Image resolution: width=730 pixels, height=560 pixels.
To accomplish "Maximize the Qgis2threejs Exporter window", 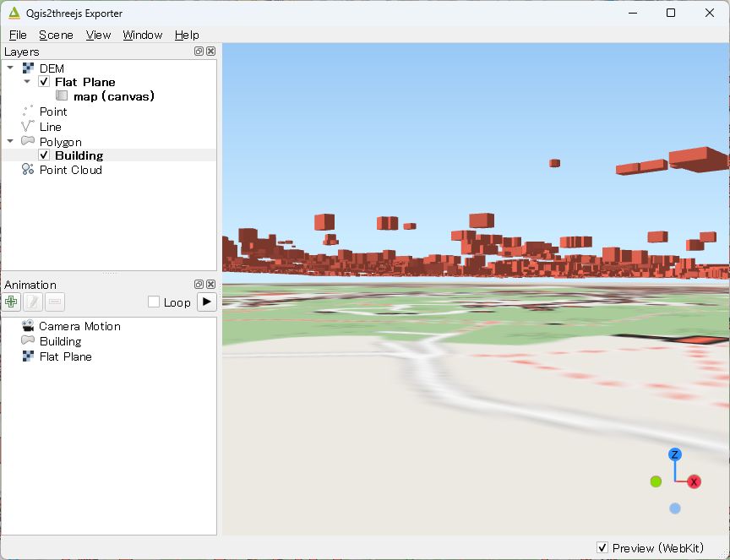I will point(670,13).
